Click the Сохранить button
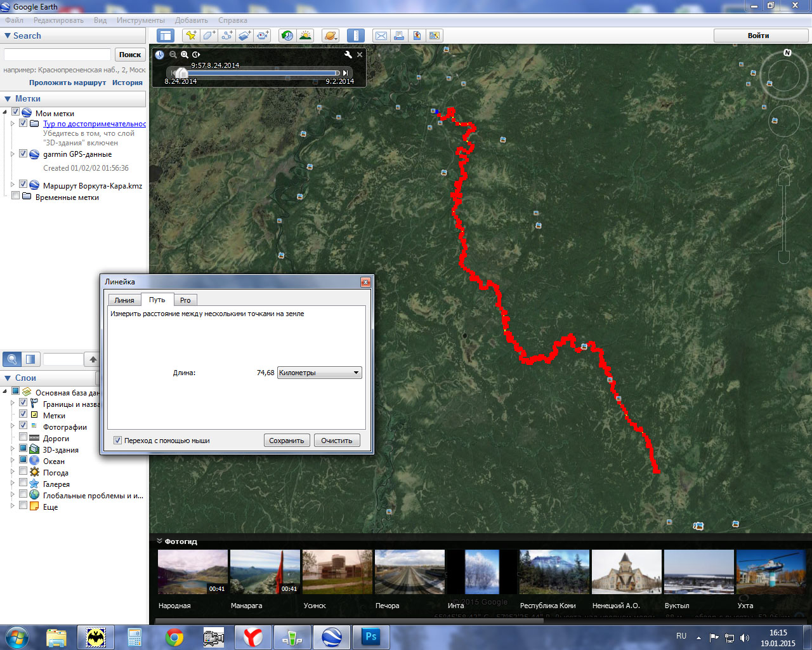812x650 pixels. pos(287,441)
